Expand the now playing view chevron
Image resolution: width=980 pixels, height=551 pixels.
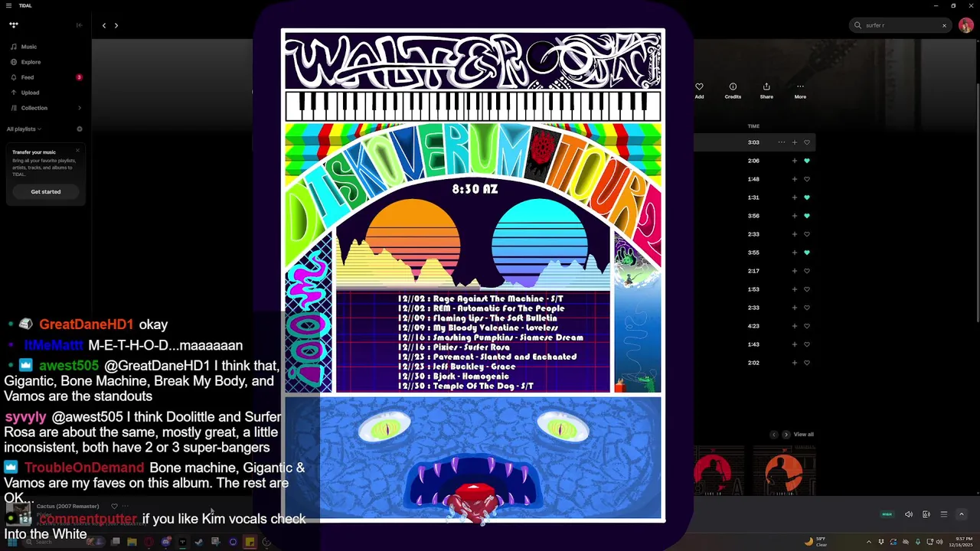pos(962,514)
